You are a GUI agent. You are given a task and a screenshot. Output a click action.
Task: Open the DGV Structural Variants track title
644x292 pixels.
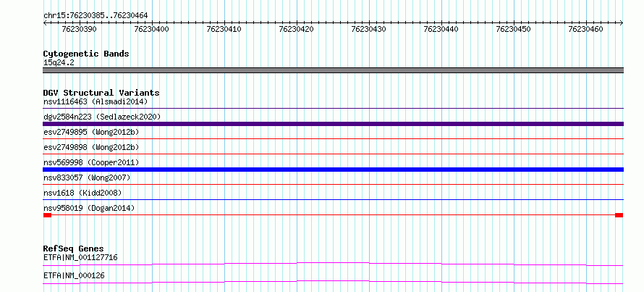point(101,93)
